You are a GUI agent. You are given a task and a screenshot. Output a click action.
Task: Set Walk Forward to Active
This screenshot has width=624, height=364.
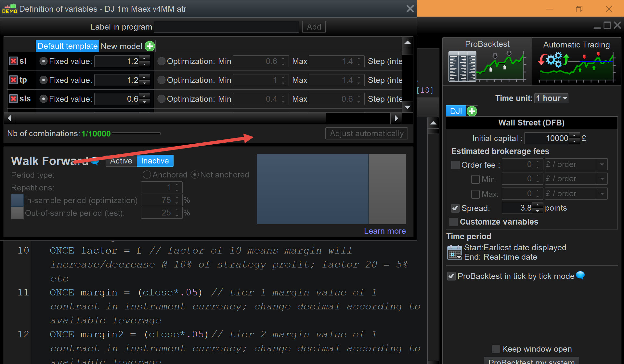click(121, 161)
